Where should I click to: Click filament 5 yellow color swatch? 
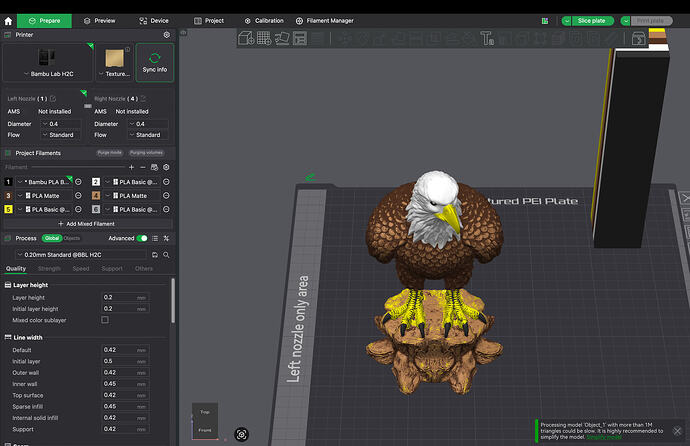(8, 209)
